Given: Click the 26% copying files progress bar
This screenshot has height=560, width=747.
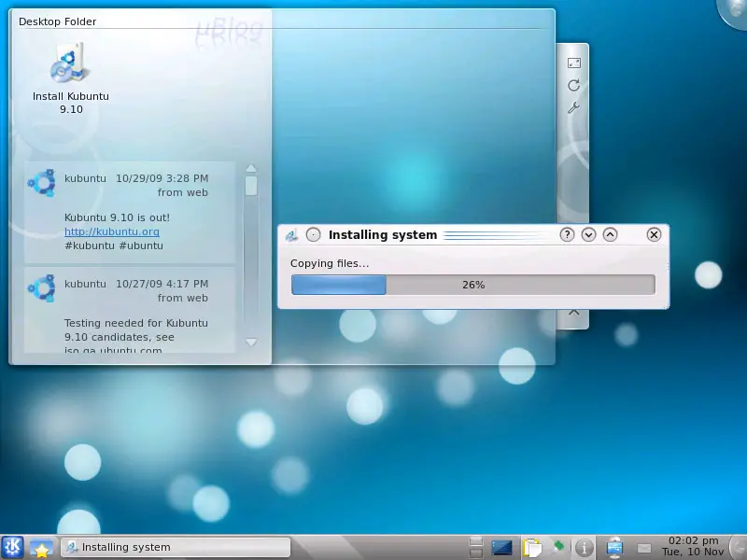Looking at the screenshot, I should [473, 285].
